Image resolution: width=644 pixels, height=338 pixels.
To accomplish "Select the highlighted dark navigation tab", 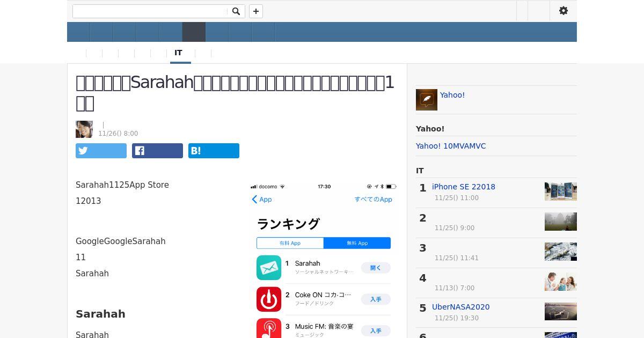I will click(x=194, y=32).
